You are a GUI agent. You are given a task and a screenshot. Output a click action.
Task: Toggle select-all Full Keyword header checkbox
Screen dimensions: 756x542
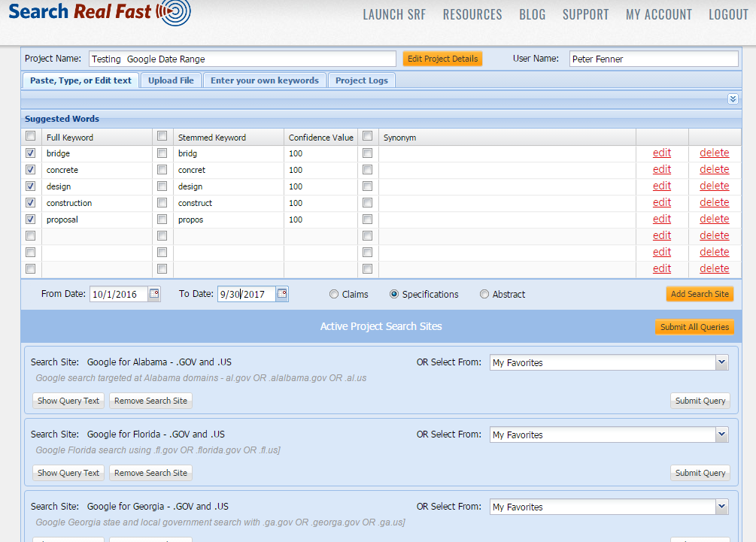pyautogui.click(x=30, y=136)
